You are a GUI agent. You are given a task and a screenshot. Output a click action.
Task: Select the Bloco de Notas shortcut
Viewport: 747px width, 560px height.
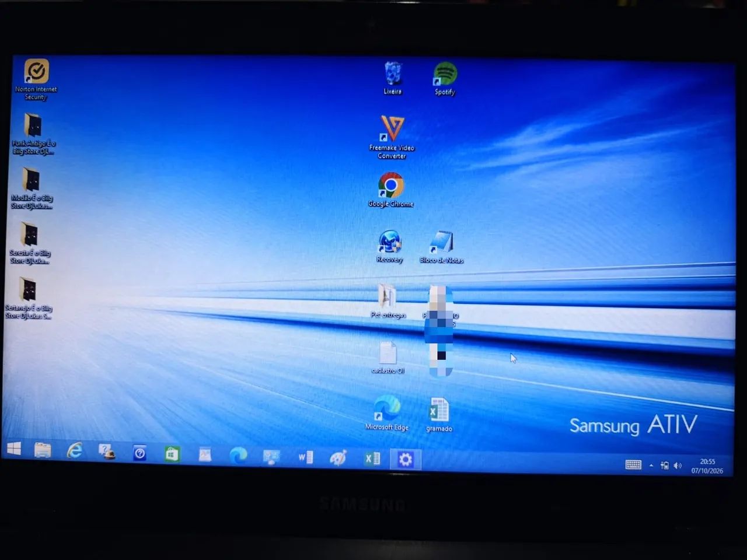coord(441,247)
